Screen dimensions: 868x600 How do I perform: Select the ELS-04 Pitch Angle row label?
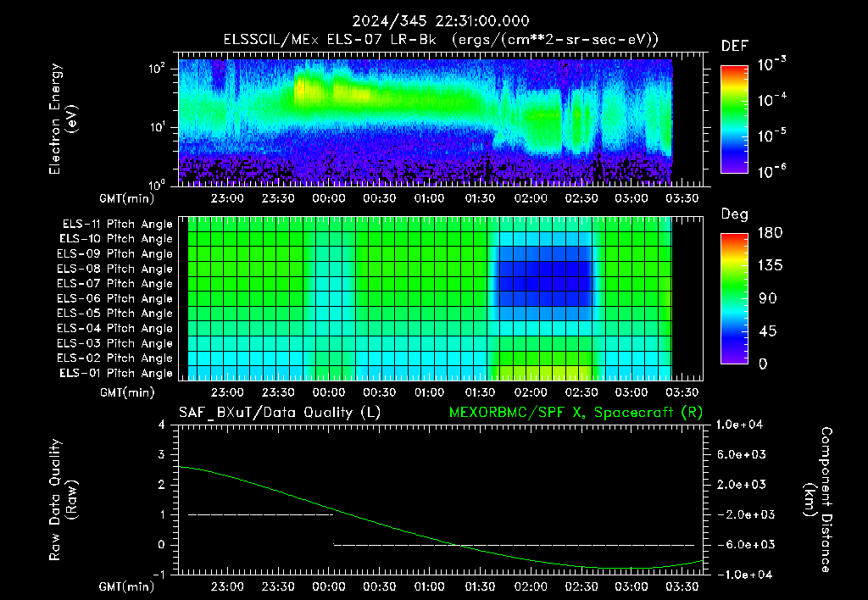pos(115,328)
